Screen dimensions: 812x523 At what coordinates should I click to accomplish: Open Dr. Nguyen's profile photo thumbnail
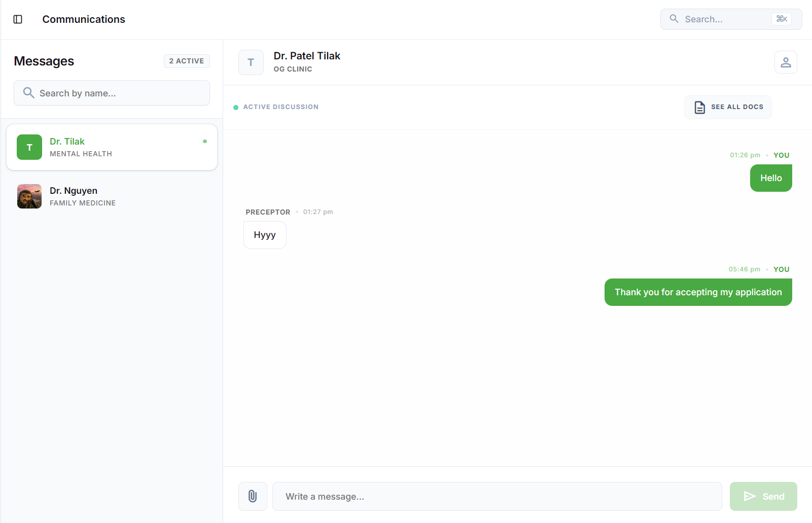click(29, 196)
